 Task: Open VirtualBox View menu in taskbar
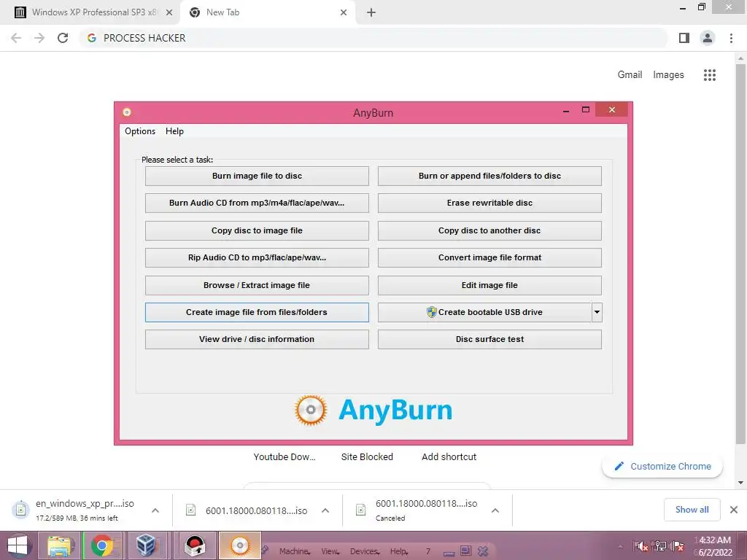(x=330, y=551)
